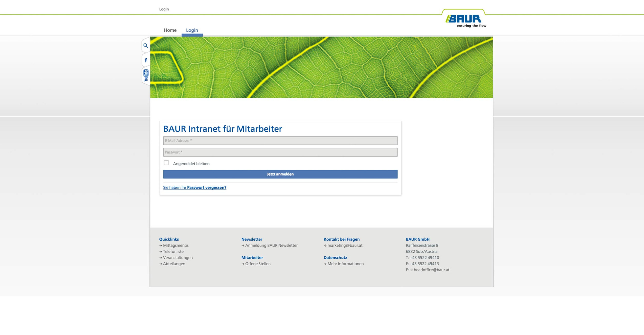Open the Telefonliste quicklink
Viewport: 644px width, 335px height.
(173, 251)
